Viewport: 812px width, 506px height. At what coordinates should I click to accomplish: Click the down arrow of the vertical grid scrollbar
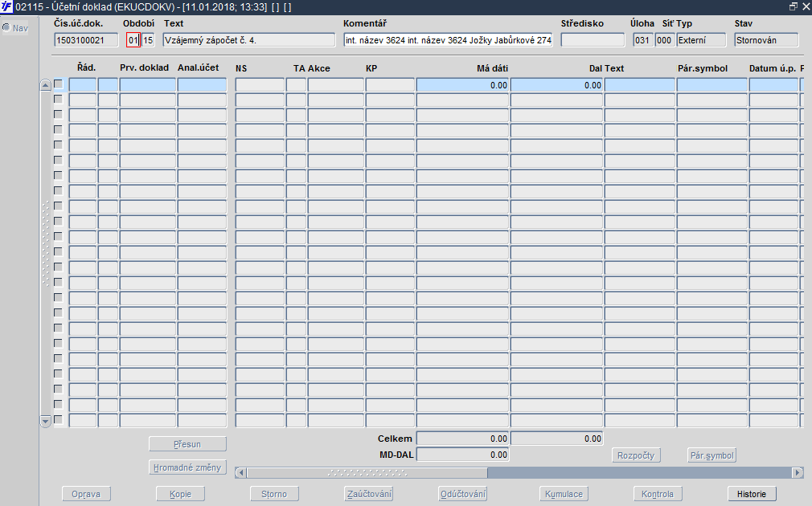[46, 421]
